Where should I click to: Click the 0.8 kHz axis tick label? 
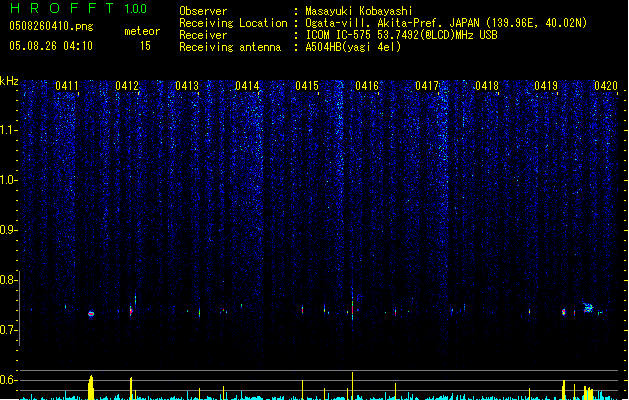(9, 280)
